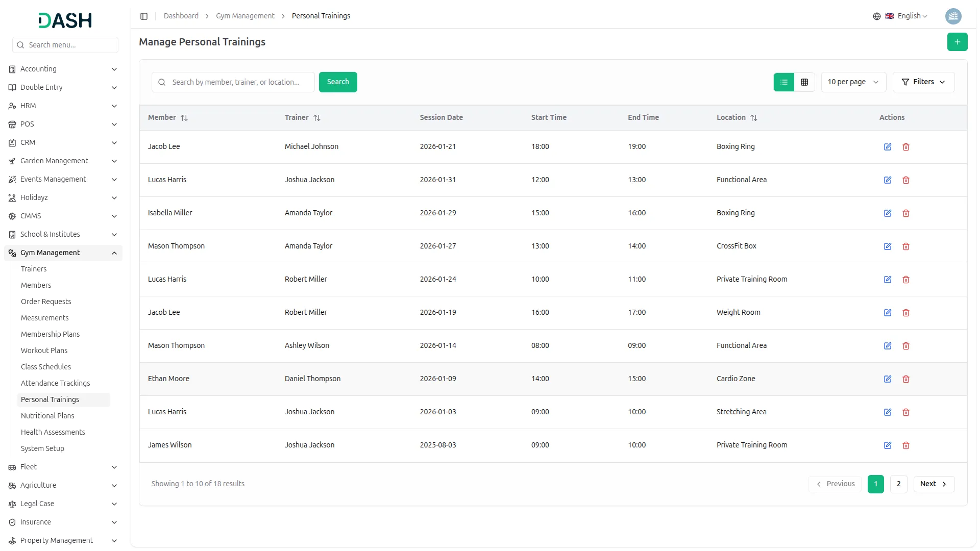Click the member search input field
The image size is (980, 551).
240,82
